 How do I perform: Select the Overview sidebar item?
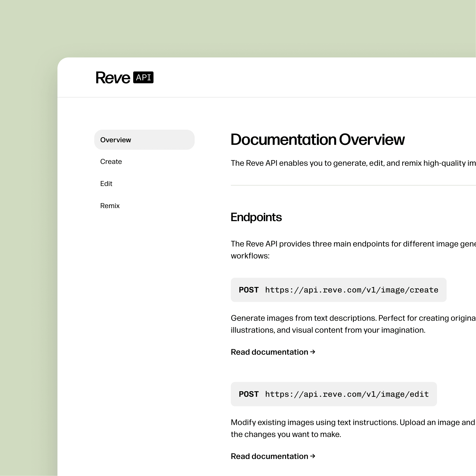(144, 140)
